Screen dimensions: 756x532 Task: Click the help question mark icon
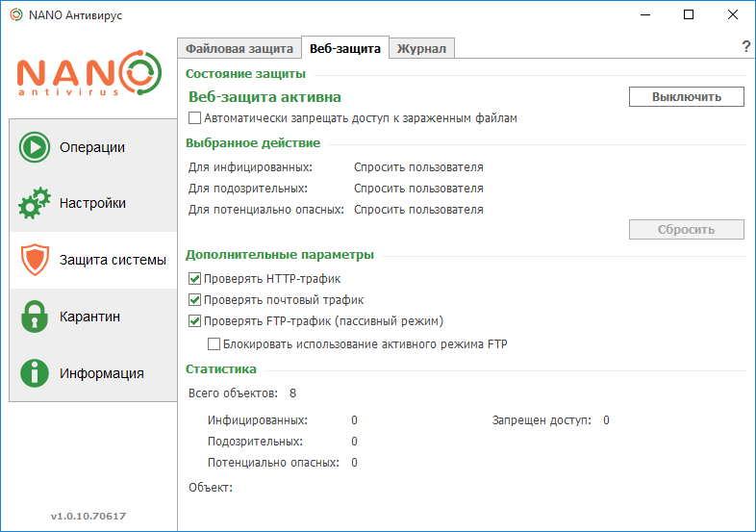click(745, 47)
